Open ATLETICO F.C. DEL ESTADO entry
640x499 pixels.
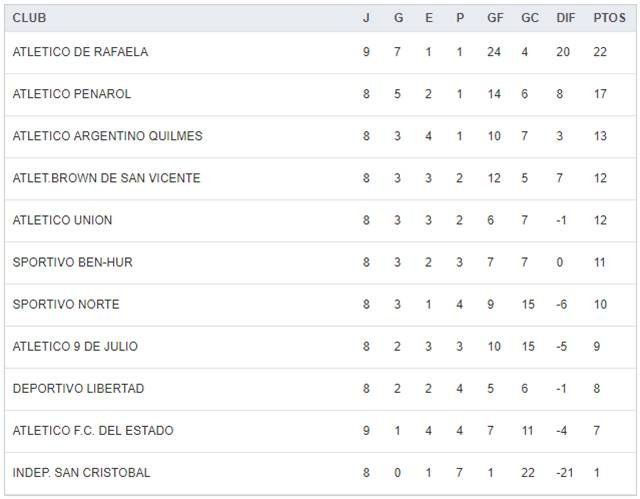point(93,430)
